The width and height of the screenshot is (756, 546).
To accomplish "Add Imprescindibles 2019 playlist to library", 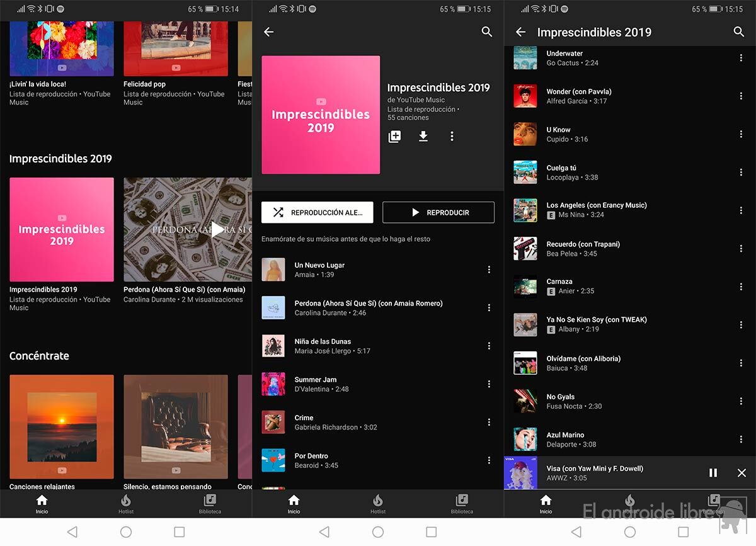I will click(x=394, y=137).
